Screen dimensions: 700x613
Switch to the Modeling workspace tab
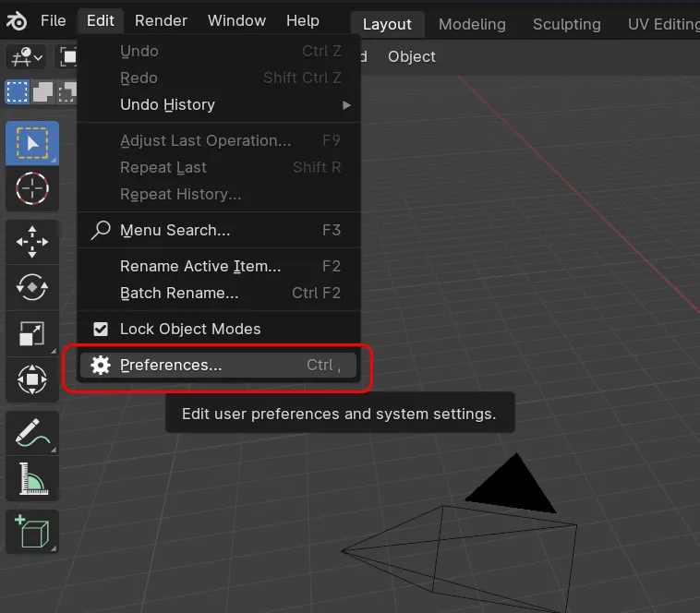pyautogui.click(x=470, y=24)
